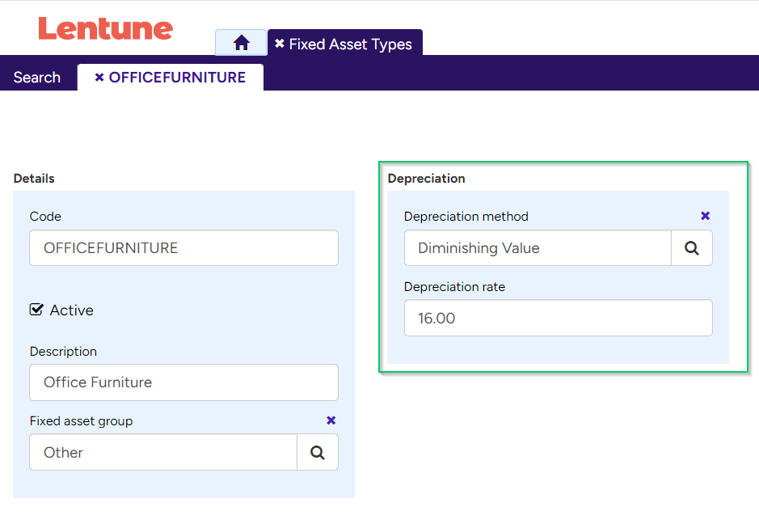The image size is (759, 532).
Task: Click the Fixed asset group label
Action: click(82, 421)
